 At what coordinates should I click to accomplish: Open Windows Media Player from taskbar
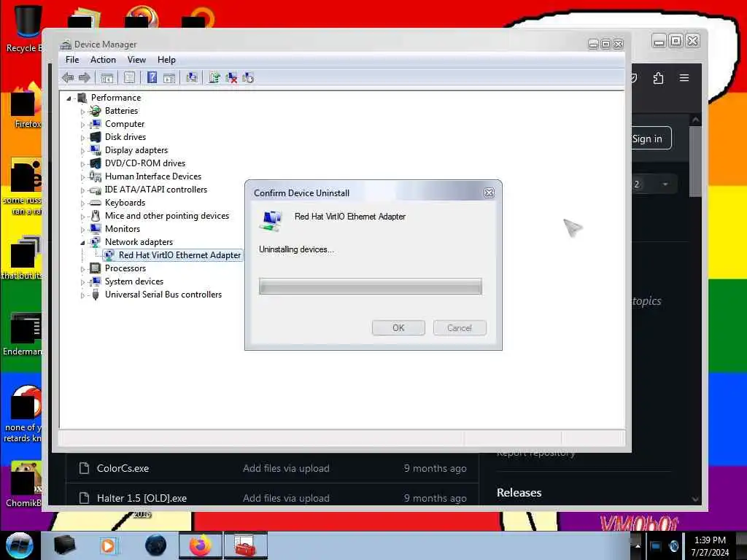point(109,545)
